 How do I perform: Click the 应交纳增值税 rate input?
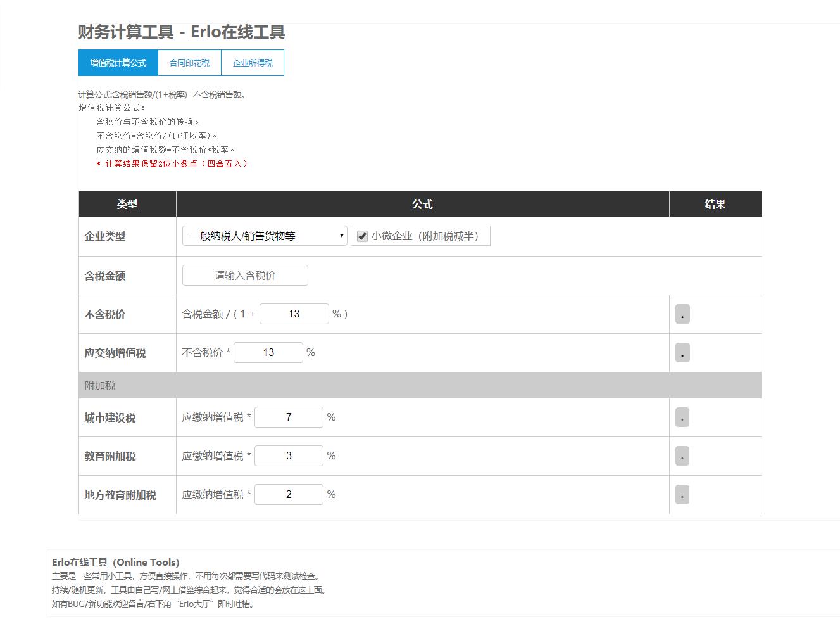[x=268, y=353]
